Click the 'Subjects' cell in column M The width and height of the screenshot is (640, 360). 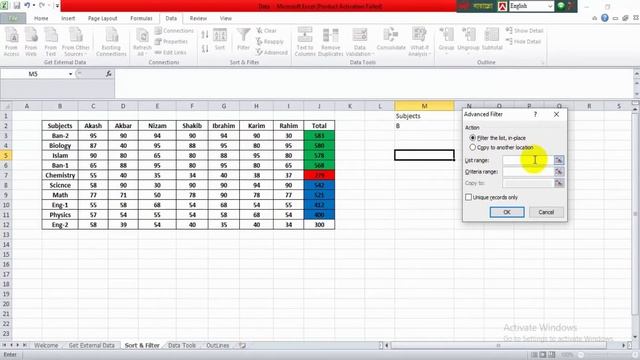(x=424, y=116)
